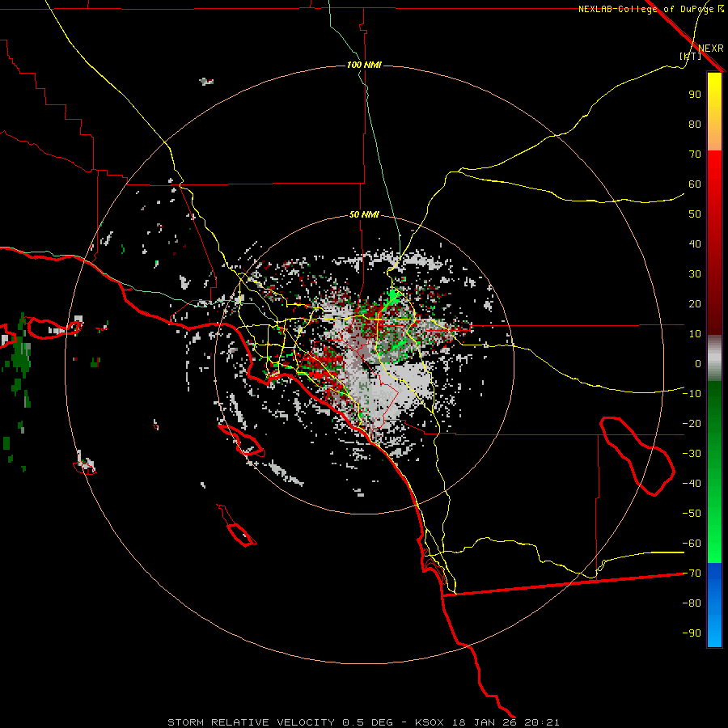Click the "NEXLAB-College of DuPage" credit text
Screen dimensions: 728x728
click(x=645, y=9)
